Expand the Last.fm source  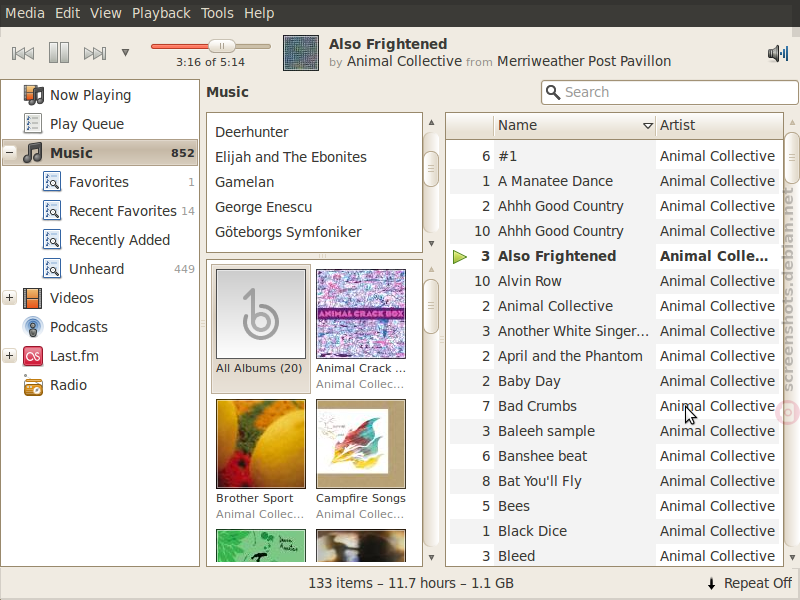tap(10, 356)
